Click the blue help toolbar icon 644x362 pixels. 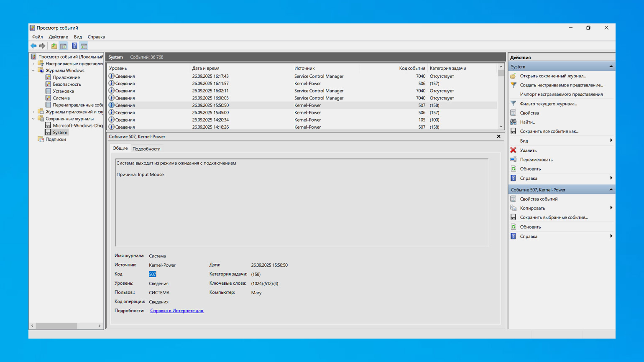(74, 46)
